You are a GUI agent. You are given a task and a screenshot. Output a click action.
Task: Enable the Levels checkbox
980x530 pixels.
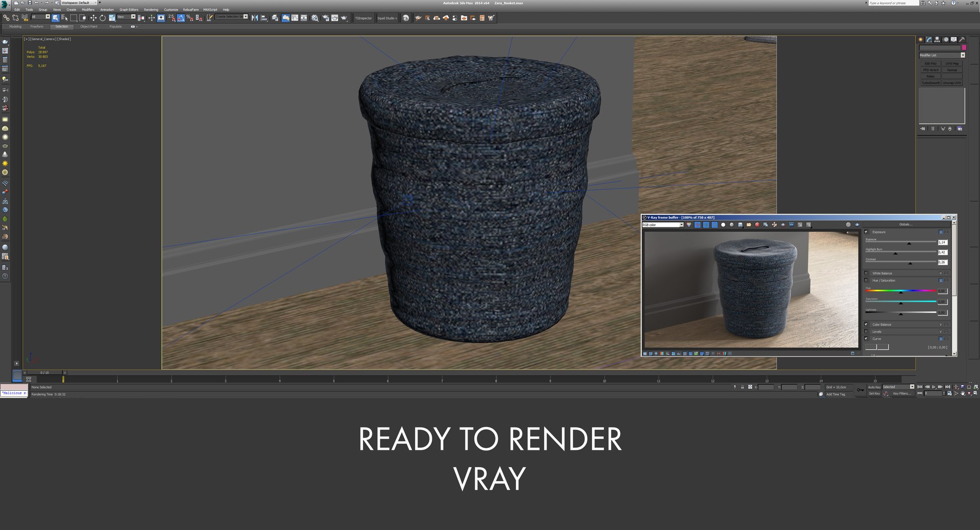(866, 331)
